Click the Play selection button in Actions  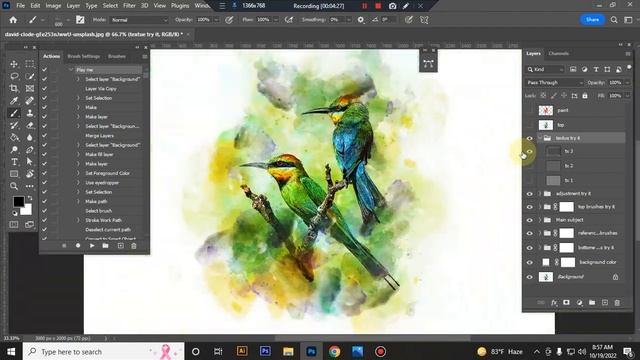(92, 246)
